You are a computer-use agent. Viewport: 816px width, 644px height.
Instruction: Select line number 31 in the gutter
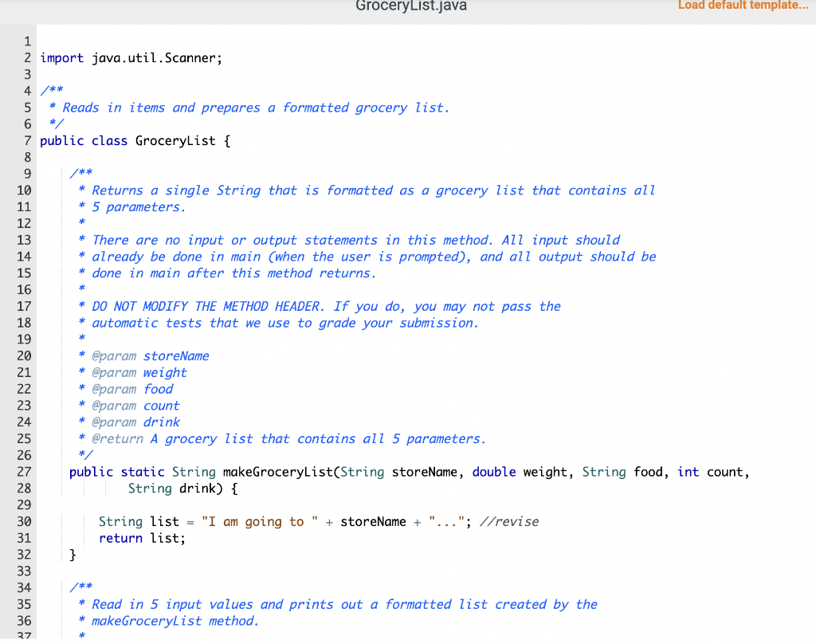click(24, 537)
